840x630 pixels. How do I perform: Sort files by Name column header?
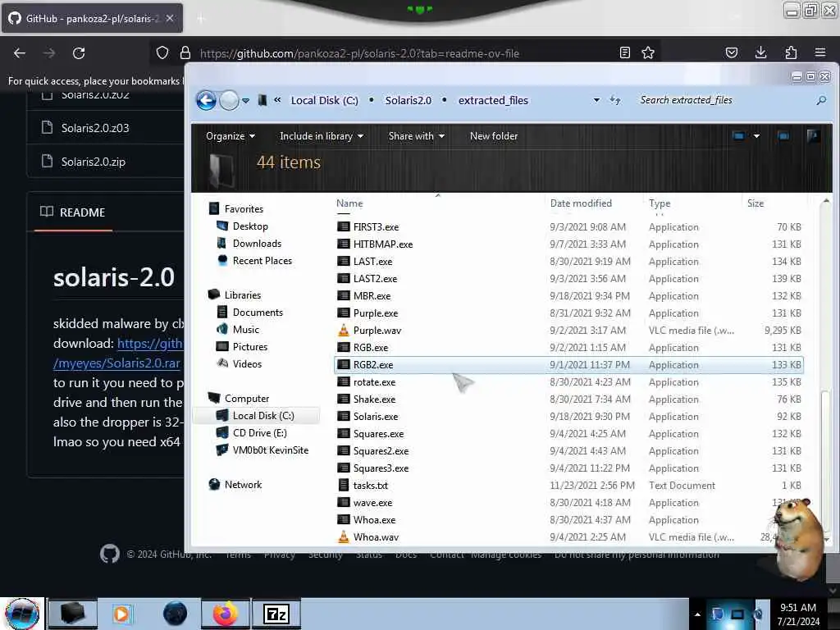(x=349, y=203)
